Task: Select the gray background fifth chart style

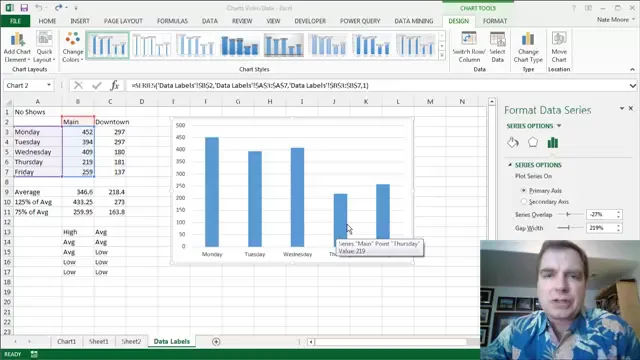Action: pos(284,46)
